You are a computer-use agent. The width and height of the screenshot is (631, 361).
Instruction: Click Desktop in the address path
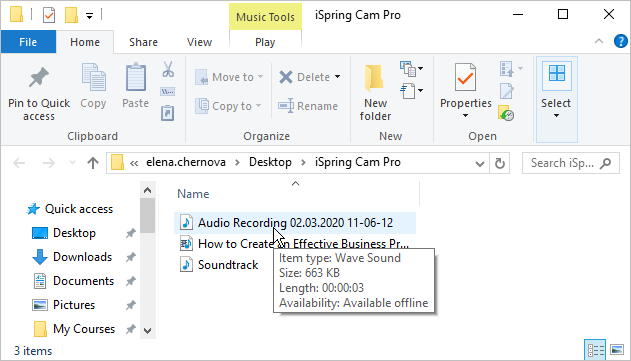coord(270,162)
